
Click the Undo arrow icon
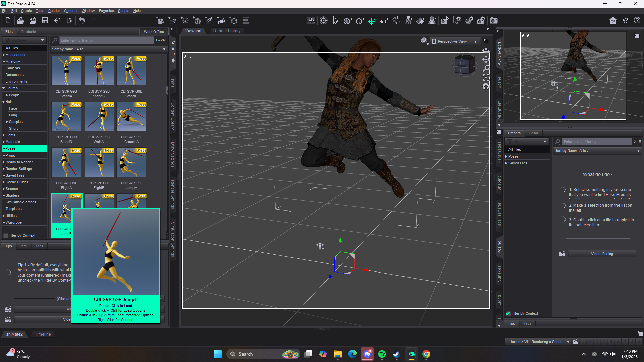(82, 21)
